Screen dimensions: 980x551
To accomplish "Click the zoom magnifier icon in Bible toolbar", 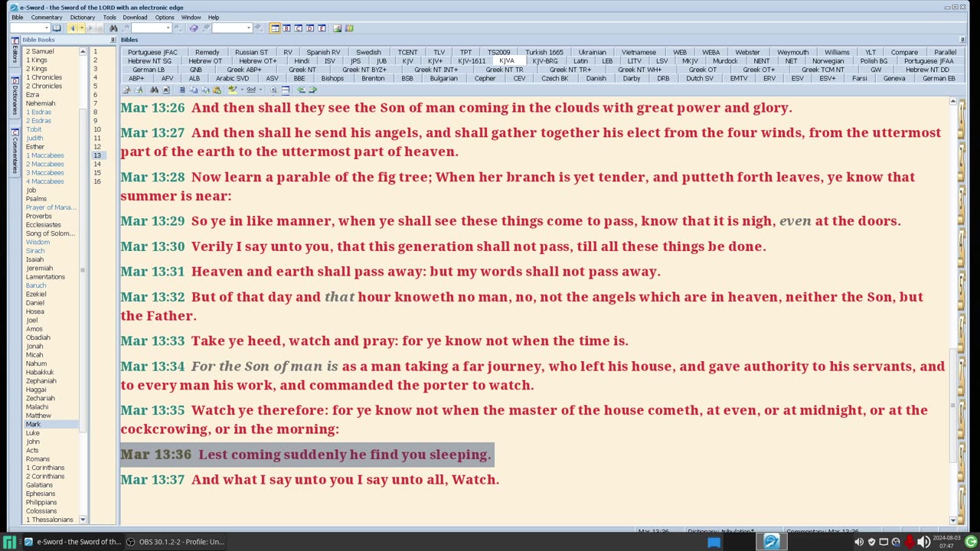I will pos(273,90).
